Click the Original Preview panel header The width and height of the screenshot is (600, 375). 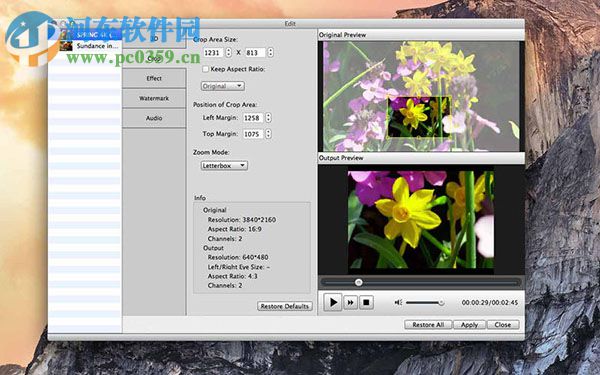(421, 35)
